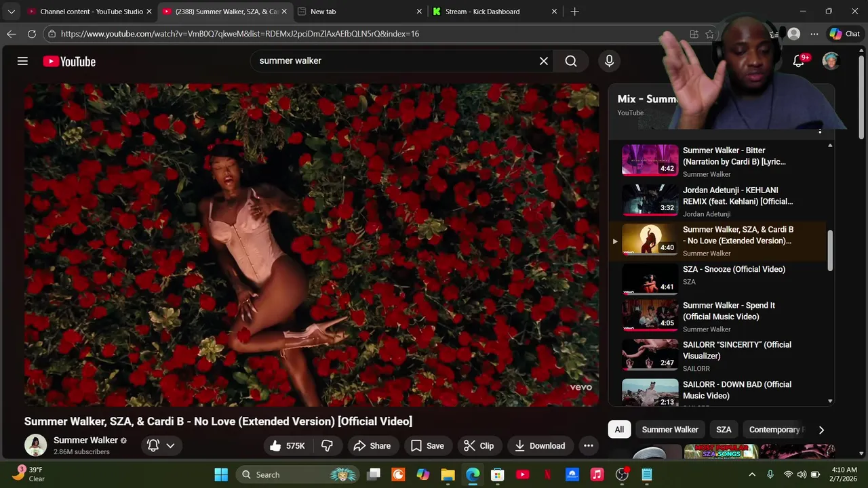Switch to the Channel content YouTube Studio tab
868x488 pixels.
click(x=90, y=12)
